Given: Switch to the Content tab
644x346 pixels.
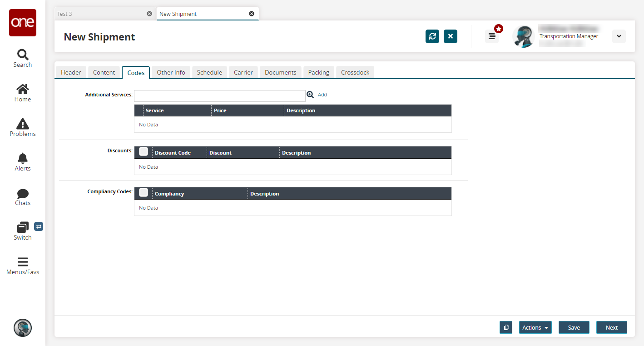Looking at the screenshot, I should click(104, 72).
